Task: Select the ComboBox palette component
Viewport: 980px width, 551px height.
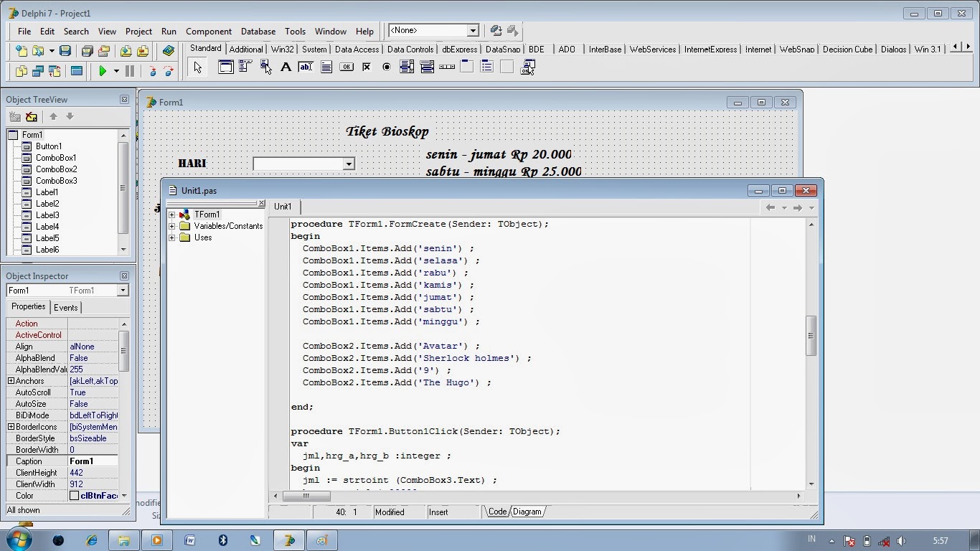Action: pyautogui.click(x=427, y=67)
